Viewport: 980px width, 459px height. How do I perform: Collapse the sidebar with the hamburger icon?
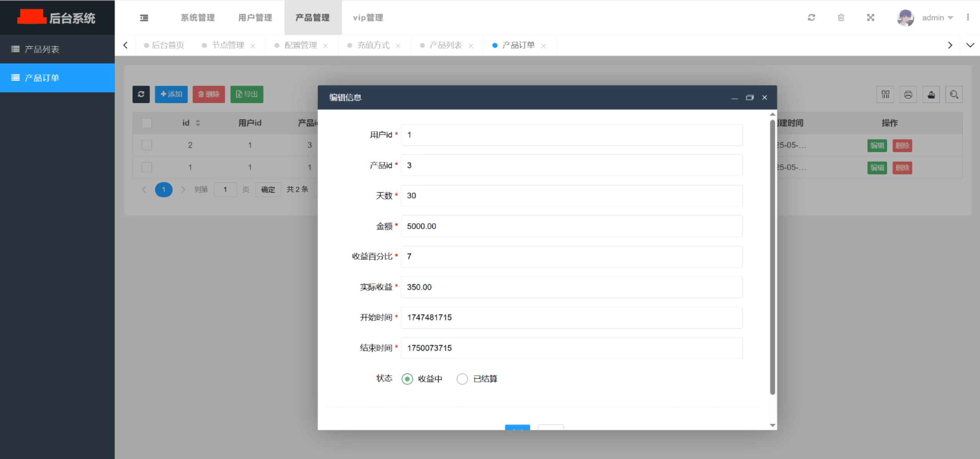point(144,18)
